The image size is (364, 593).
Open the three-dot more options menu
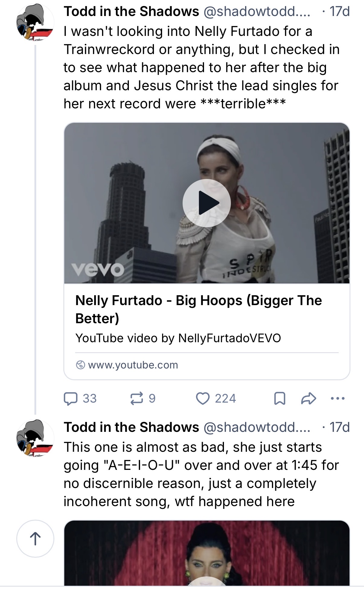(x=337, y=398)
